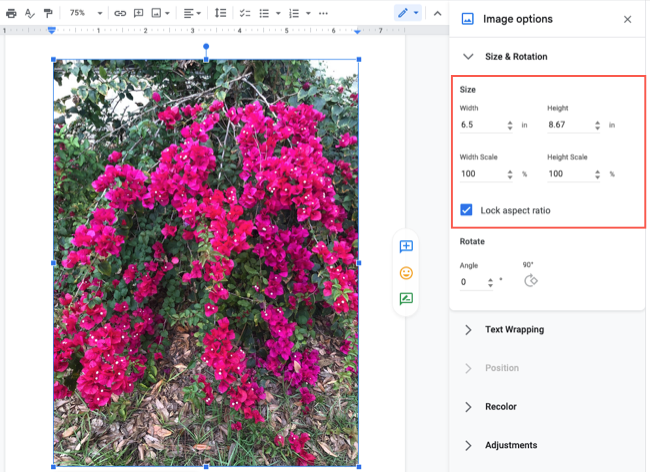
Task: Uncheck Lock aspect ratio checkbox
Action: click(x=467, y=210)
